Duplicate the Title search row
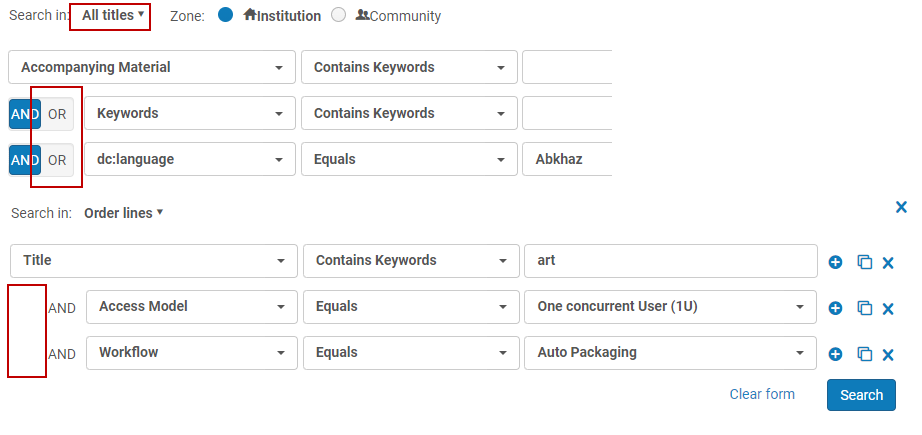Image resolution: width=922 pixels, height=435 pixels. pos(865,262)
